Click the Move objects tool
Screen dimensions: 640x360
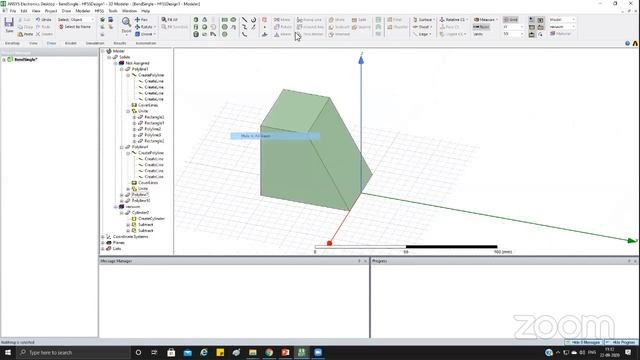click(282, 20)
